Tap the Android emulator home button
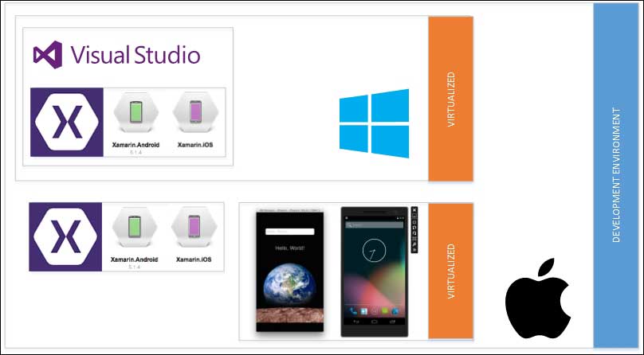The height and width of the screenshot is (355, 644). pos(374,322)
